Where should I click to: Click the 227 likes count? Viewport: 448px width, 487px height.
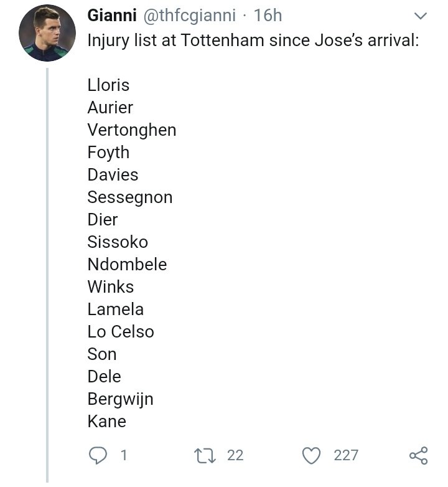coord(346,455)
